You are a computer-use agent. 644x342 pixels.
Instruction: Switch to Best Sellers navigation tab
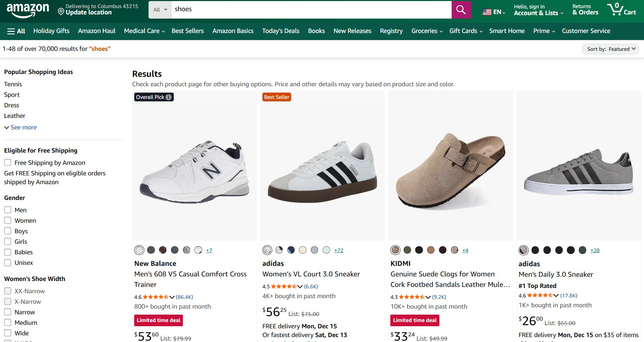(x=187, y=31)
